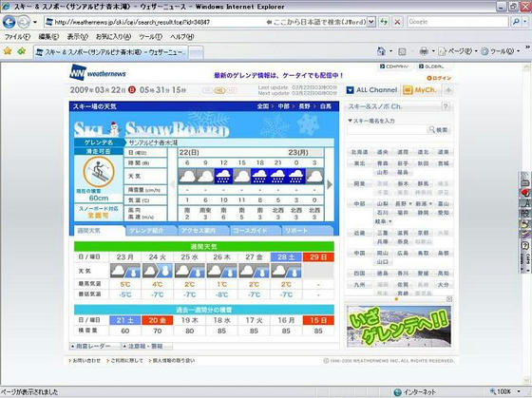Click the green Refresh page icon

click(384, 22)
